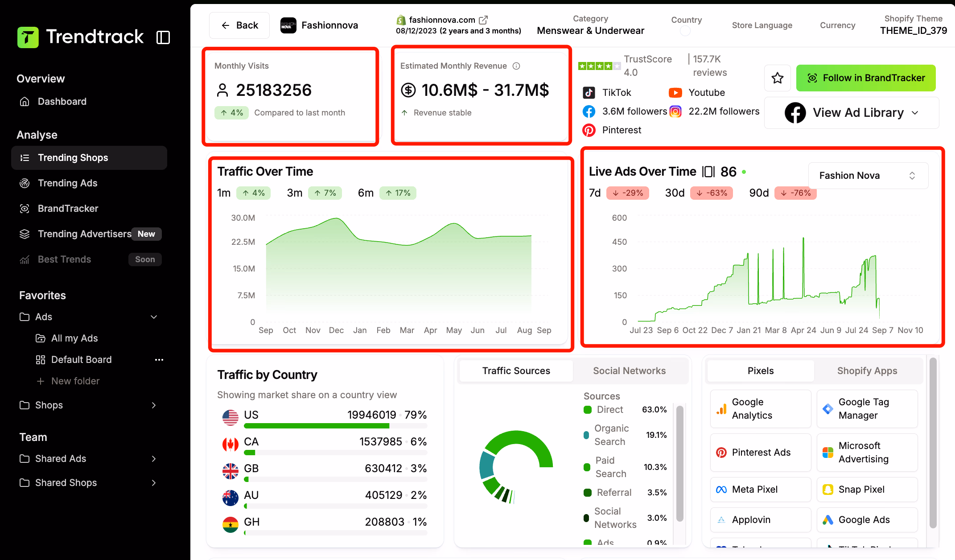Click Follow in BrandTracker
This screenshot has width=955, height=560.
(865, 78)
